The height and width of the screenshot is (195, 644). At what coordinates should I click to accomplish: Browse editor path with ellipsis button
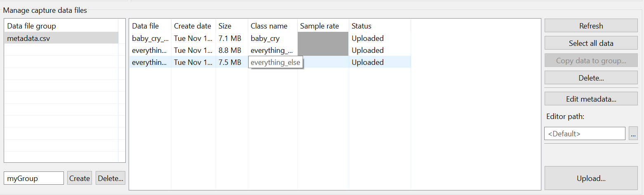point(633,133)
